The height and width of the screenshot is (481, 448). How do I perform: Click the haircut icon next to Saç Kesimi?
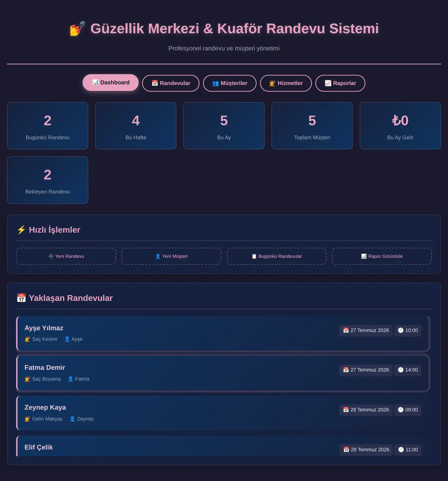point(27,339)
